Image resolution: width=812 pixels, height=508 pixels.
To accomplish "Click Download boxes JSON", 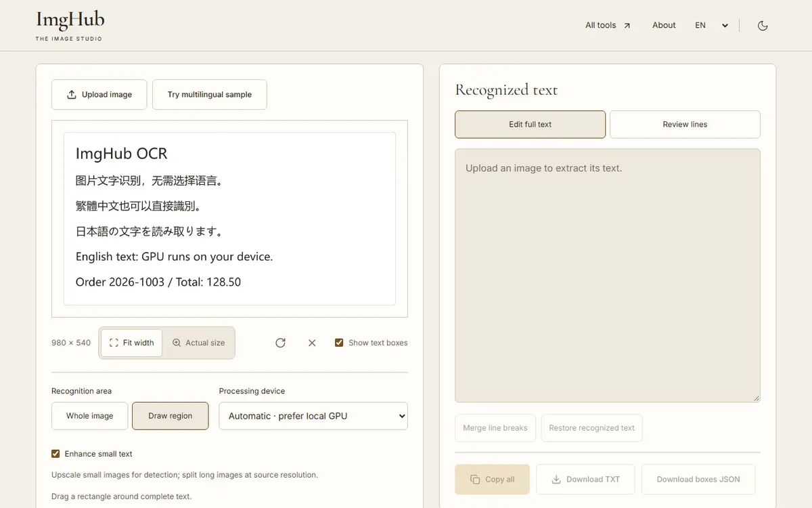I will click(x=698, y=480).
